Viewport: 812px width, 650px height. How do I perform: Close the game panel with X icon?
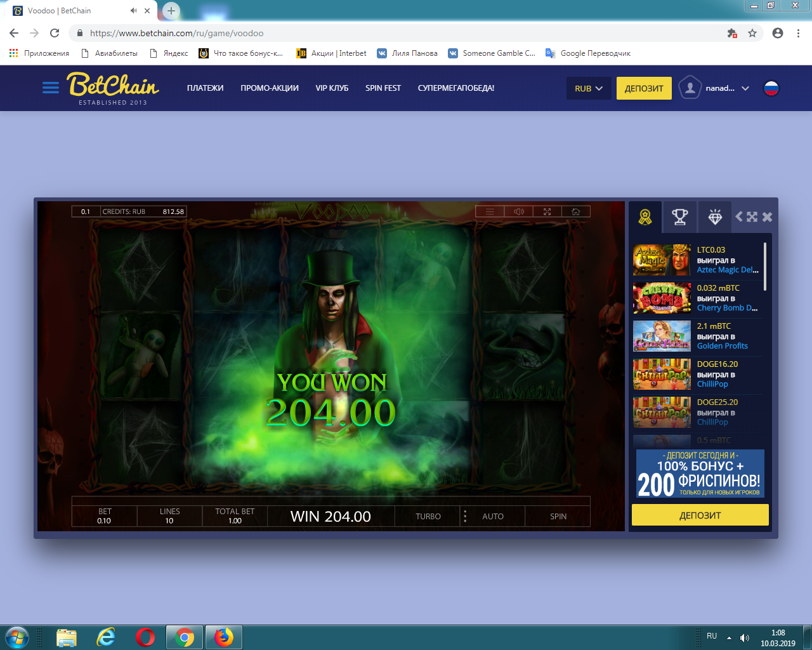pyautogui.click(x=767, y=217)
